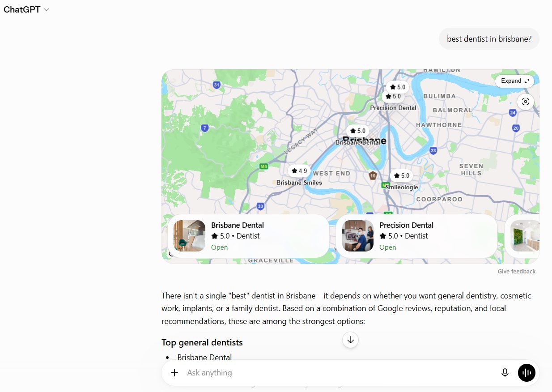
Task: Click the Precision Dental card thumbnail photo
Action: tap(357, 236)
